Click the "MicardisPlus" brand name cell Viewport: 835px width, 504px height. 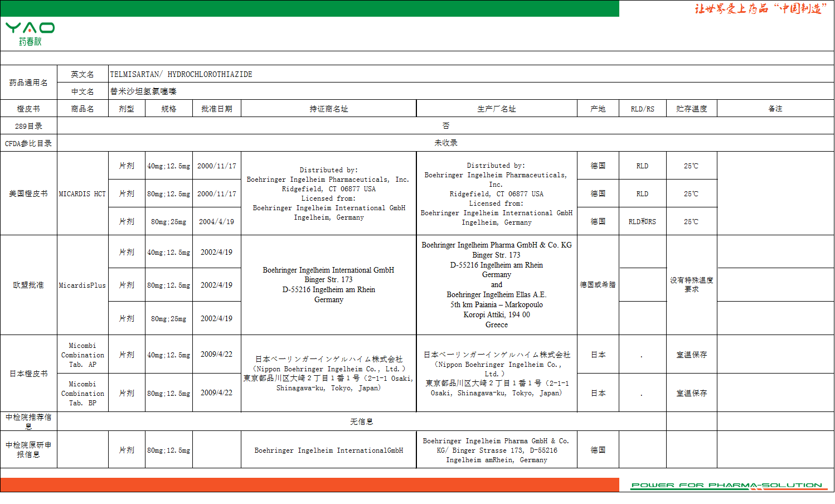coord(82,285)
